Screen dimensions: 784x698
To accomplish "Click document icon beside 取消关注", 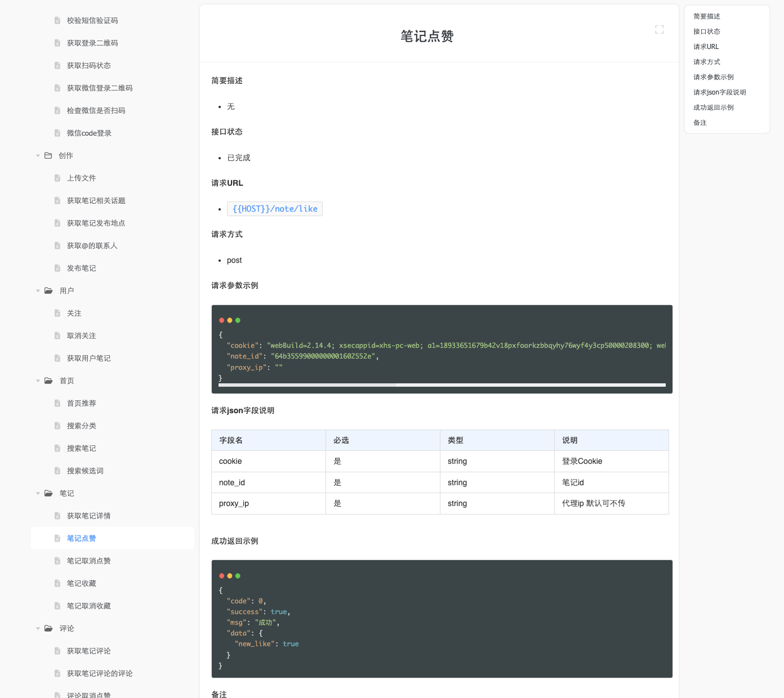I will (x=57, y=335).
